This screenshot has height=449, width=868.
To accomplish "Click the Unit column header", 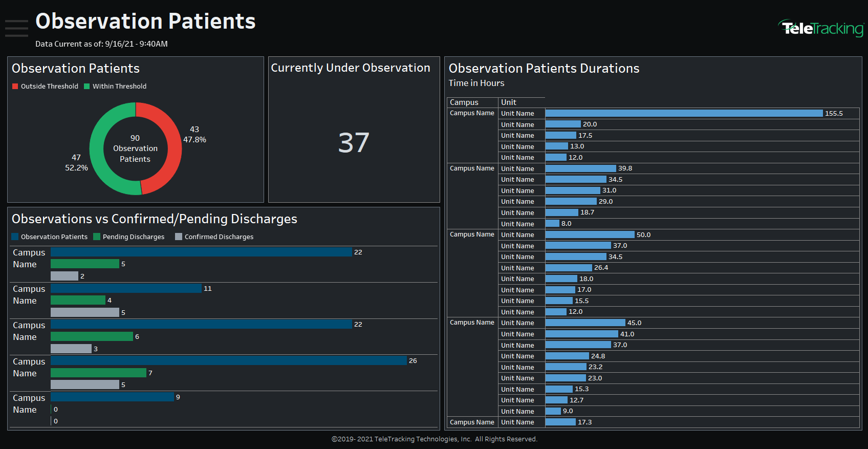I will (x=509, y=102).
